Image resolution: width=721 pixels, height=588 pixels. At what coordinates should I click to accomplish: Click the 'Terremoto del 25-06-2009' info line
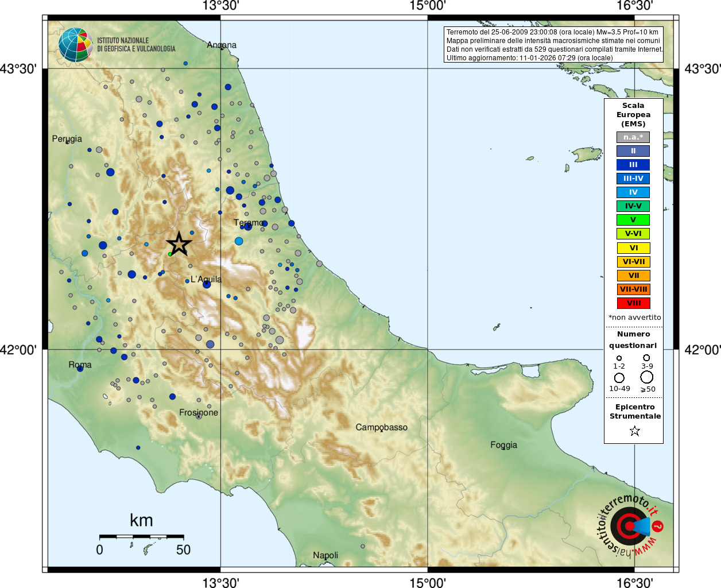553,32
